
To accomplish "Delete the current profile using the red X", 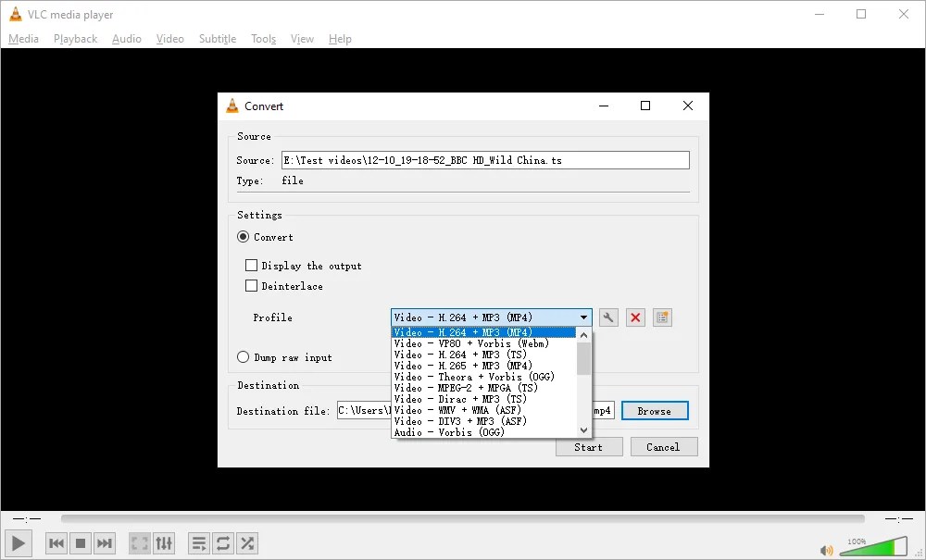I will 635,317.
